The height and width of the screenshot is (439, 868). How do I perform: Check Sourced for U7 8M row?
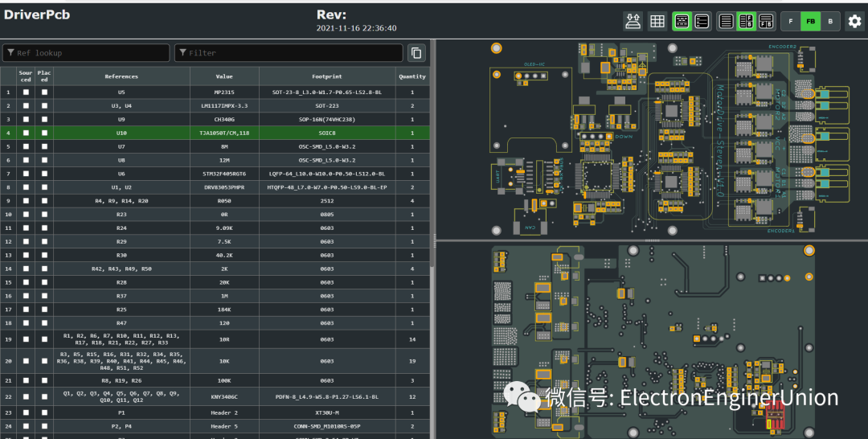pyautogui.click(x=26, y=146)
